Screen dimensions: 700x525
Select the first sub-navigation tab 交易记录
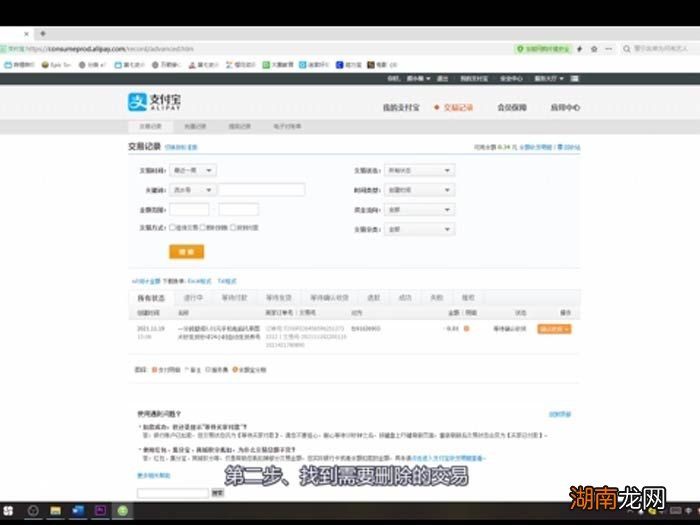[150, 126]
